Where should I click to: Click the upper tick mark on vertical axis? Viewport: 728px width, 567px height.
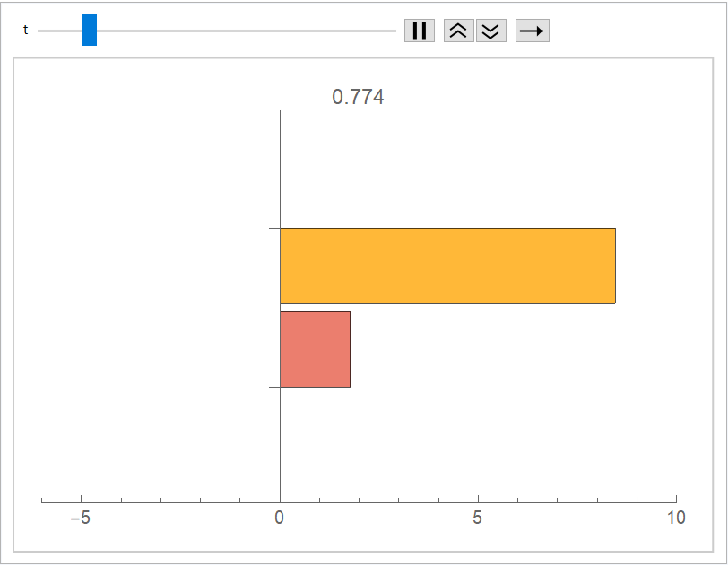coord(273,229)
